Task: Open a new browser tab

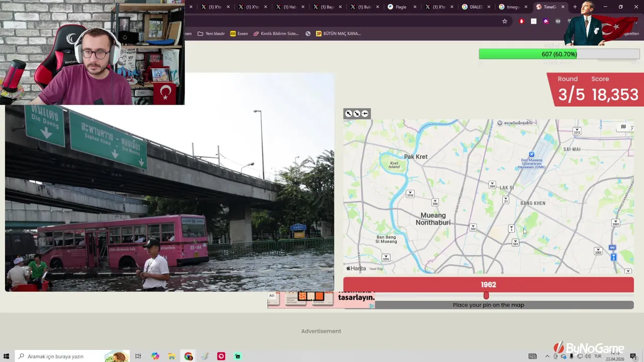Action: tap(575, 7)
